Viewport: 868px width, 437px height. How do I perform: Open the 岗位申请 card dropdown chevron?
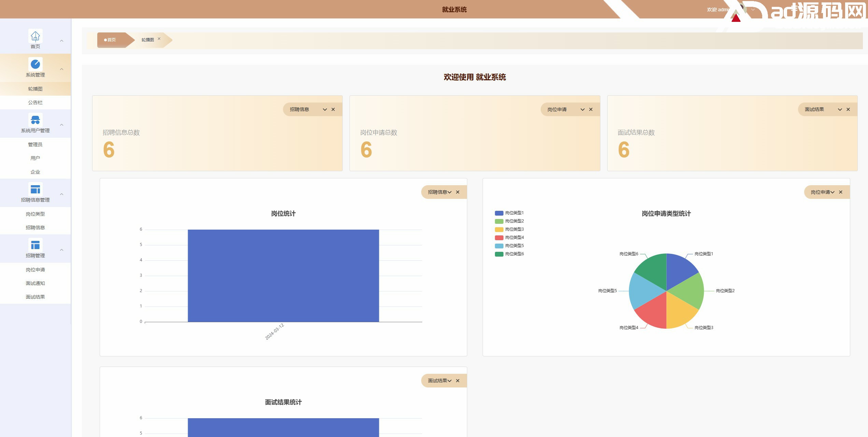click(583, 110)
